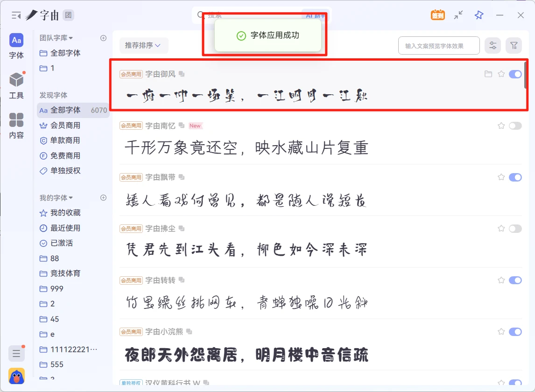
Task: Turn off the 字由转转 font toggle
Action: 514,280
